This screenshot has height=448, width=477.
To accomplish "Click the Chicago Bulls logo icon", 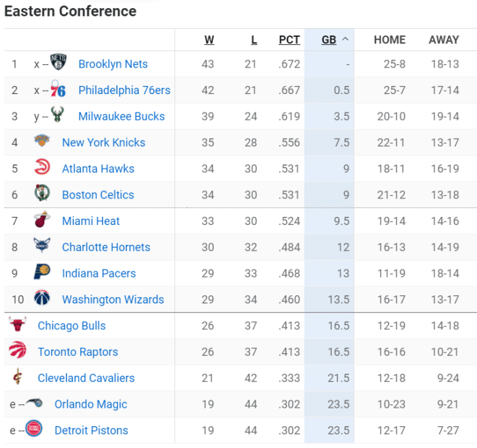I will [x=18, y=325].
